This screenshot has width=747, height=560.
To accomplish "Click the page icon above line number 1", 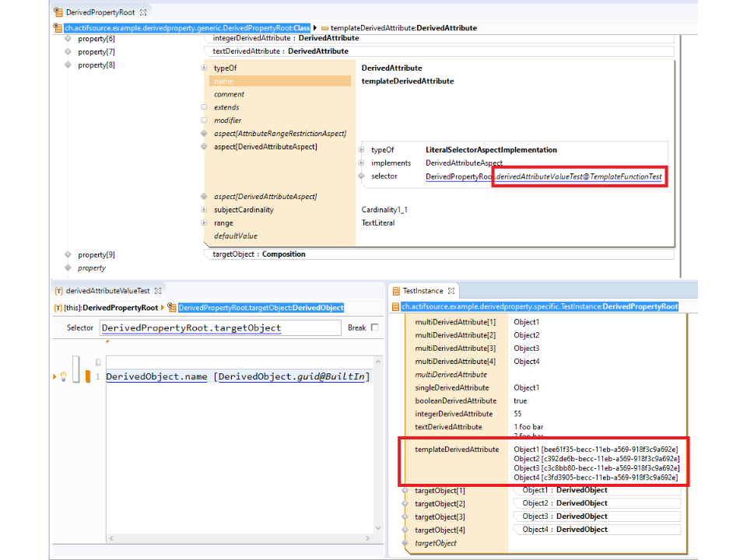I will coord(98,362).
